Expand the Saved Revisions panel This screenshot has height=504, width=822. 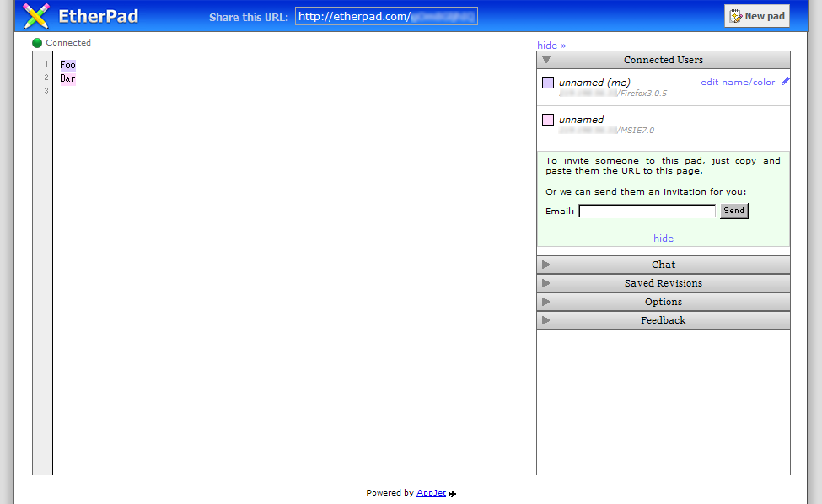click(663, 283)
